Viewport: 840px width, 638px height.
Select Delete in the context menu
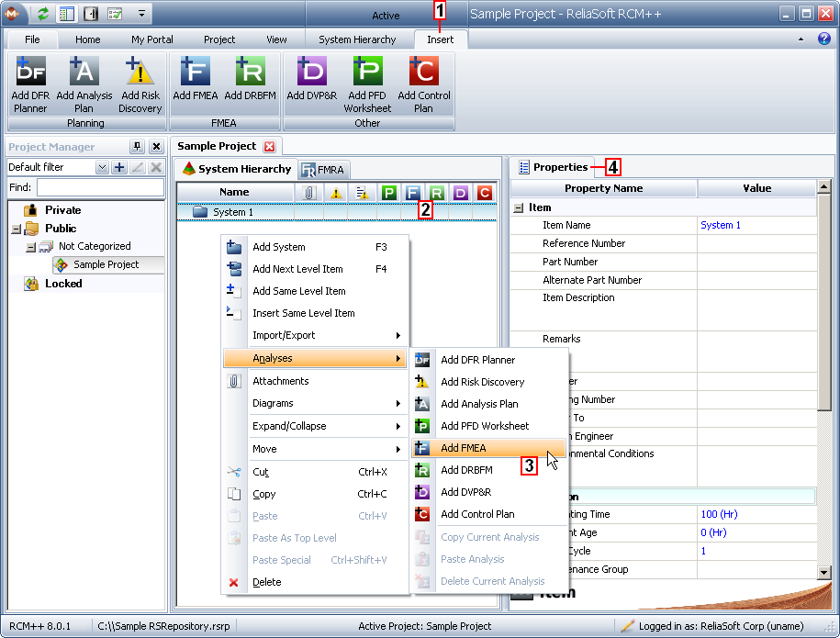click(x=267, y=582)
